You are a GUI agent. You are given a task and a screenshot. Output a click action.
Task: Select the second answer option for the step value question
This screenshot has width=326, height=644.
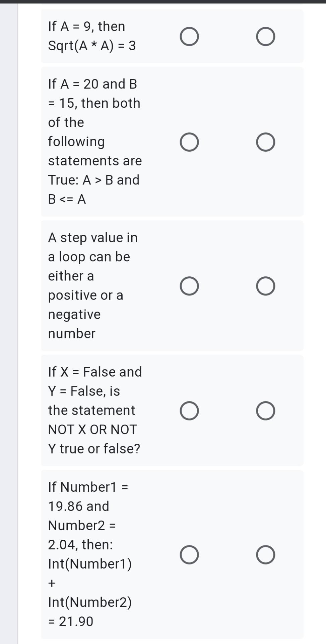pyautogui.click(x=266, y=285)
